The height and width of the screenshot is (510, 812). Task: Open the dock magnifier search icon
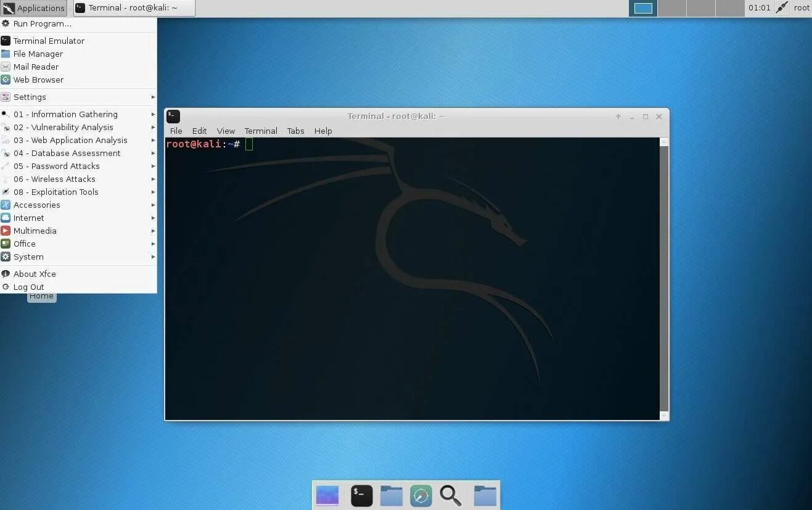pyautogui.click(x=451, y=495)
